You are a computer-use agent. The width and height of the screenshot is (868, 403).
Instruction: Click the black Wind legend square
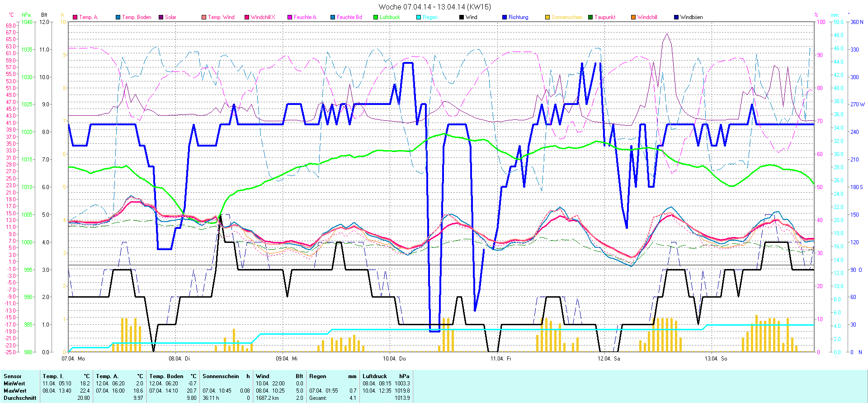click(x=462, y=17)
